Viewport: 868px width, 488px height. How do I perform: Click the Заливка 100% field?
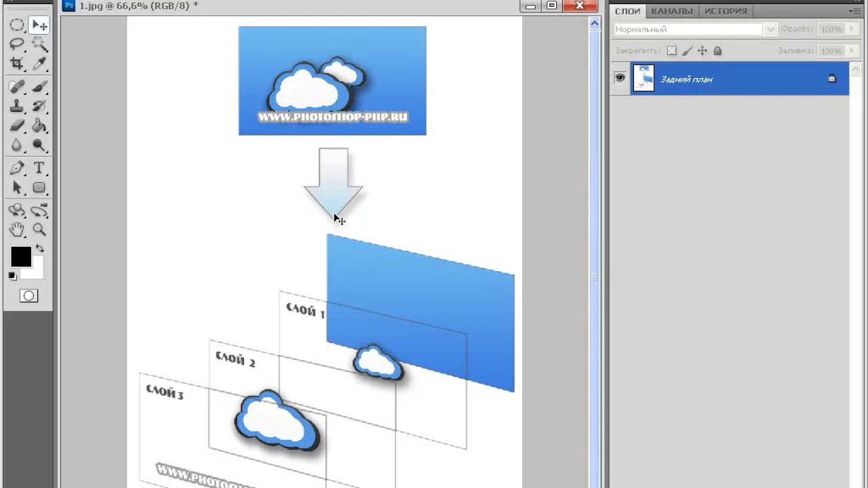click(831, 51)
